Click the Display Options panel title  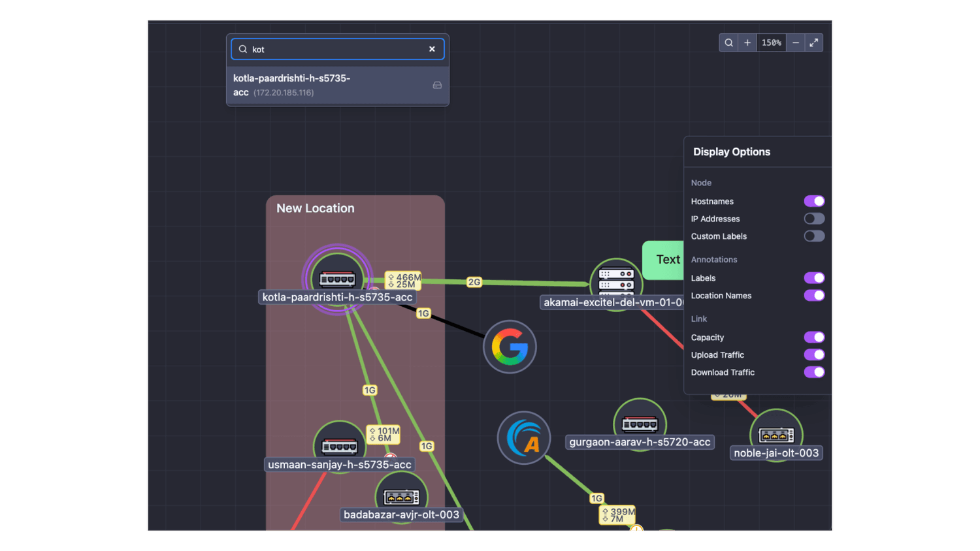pos(732,152)
